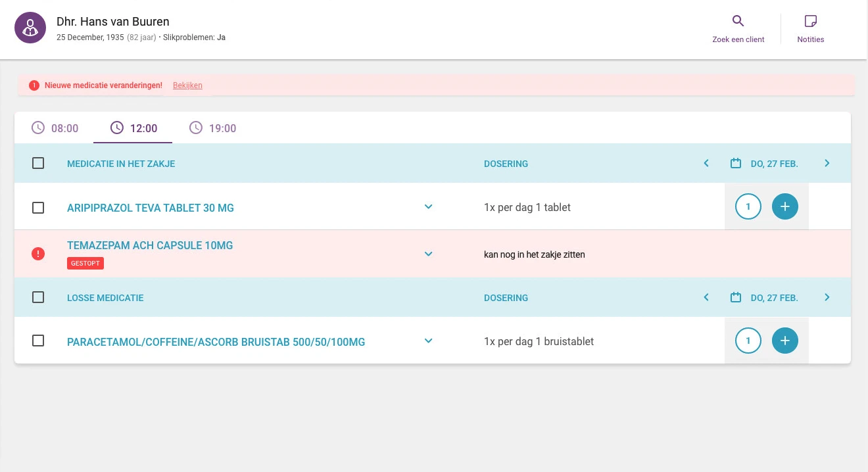868x472 pixels.
Task: Open the Notities notes panel
Action: pos(810,29)
